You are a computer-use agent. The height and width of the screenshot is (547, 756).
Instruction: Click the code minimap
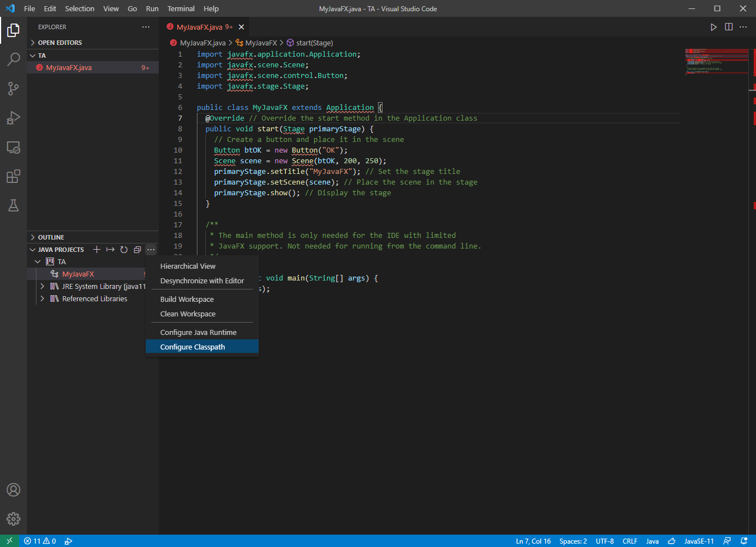[716, 61]
